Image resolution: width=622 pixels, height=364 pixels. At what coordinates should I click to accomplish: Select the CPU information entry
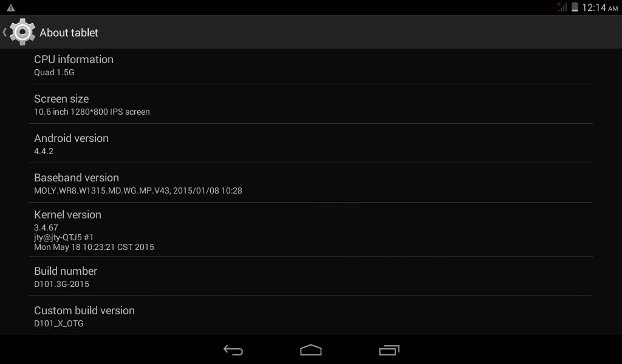pyautogui.click(x=311, y=66)
